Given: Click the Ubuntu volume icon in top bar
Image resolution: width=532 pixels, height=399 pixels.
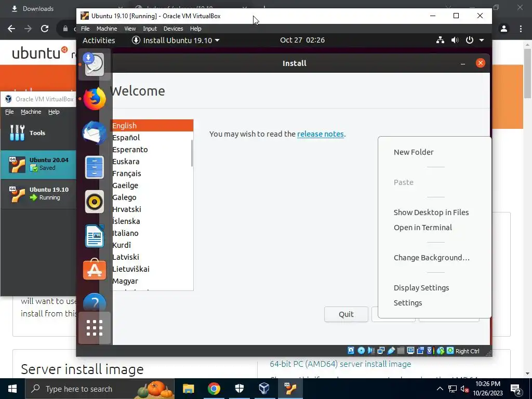Looking at the screenshot, I should pos(455,40).
